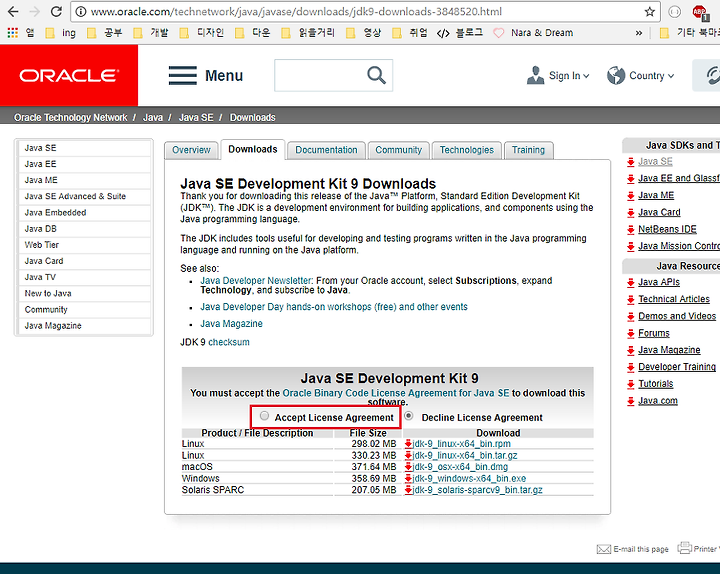720x574 pixels.
Task: Expand the Sign In dropdown
Action: [586, 76]
